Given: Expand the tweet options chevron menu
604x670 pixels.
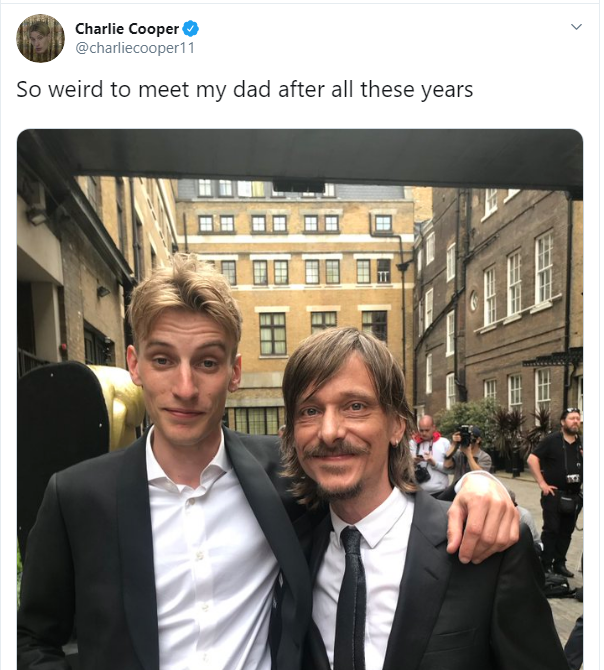Looking at the screenshot, I should (576, 27).
